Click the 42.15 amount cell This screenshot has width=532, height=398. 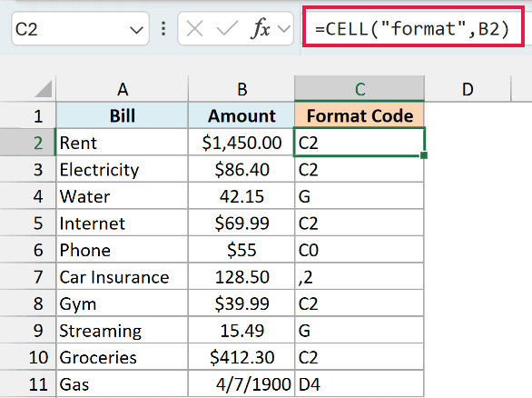pyautogui.click(x=241, y=196)
